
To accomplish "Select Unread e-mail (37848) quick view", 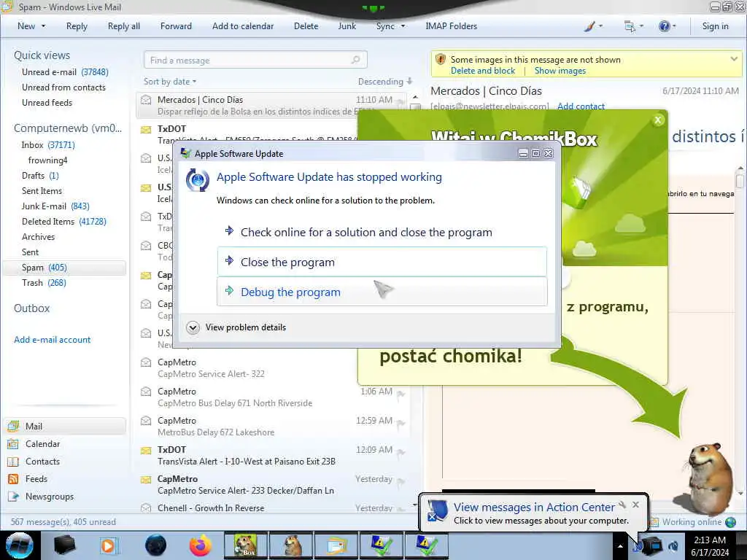I will point(65,72).
